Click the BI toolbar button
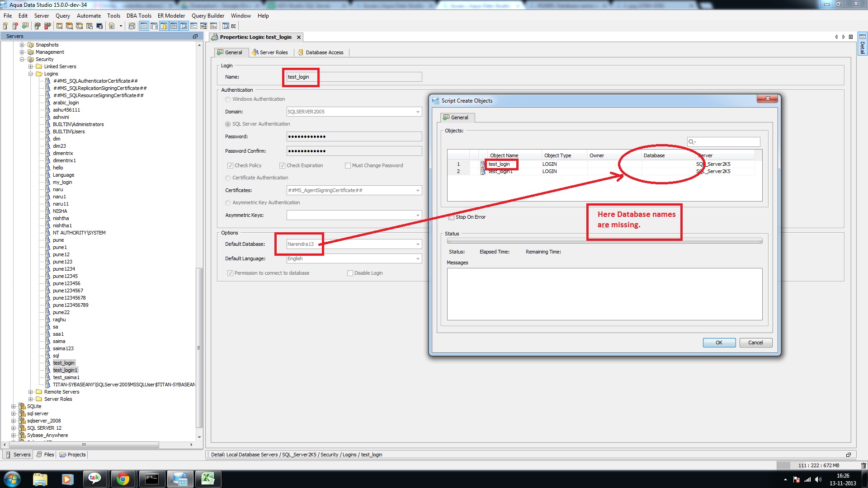 pos(229,26)
